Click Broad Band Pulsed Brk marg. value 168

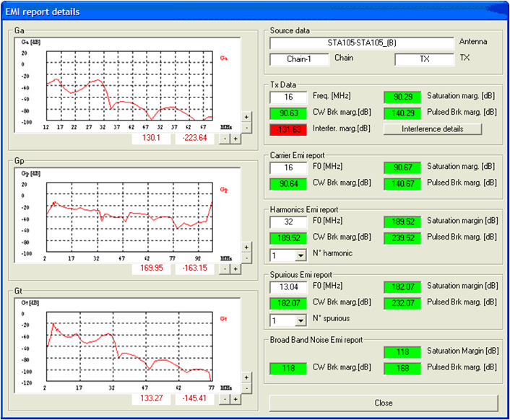(402, 368)
